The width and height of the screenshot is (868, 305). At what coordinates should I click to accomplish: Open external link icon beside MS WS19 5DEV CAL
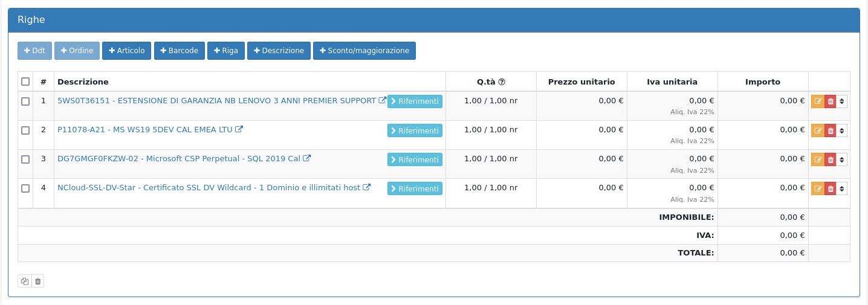[x=239, y=129]
